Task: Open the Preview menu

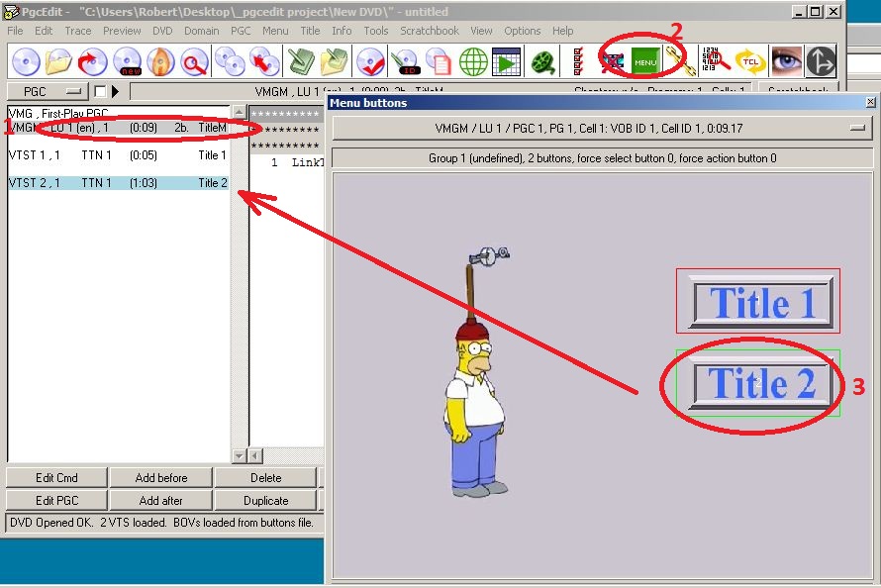Action: pyautogui.click(x=122, y=31)
